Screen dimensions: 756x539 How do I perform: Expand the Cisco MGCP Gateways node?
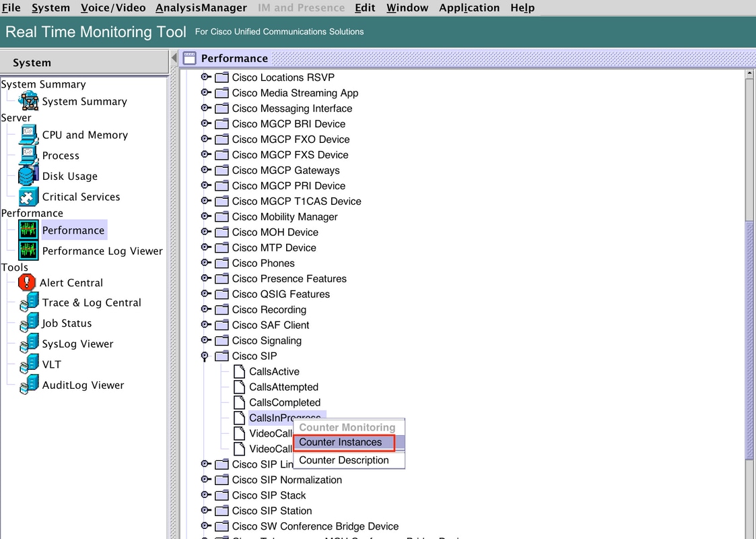(x=206, y=170)
